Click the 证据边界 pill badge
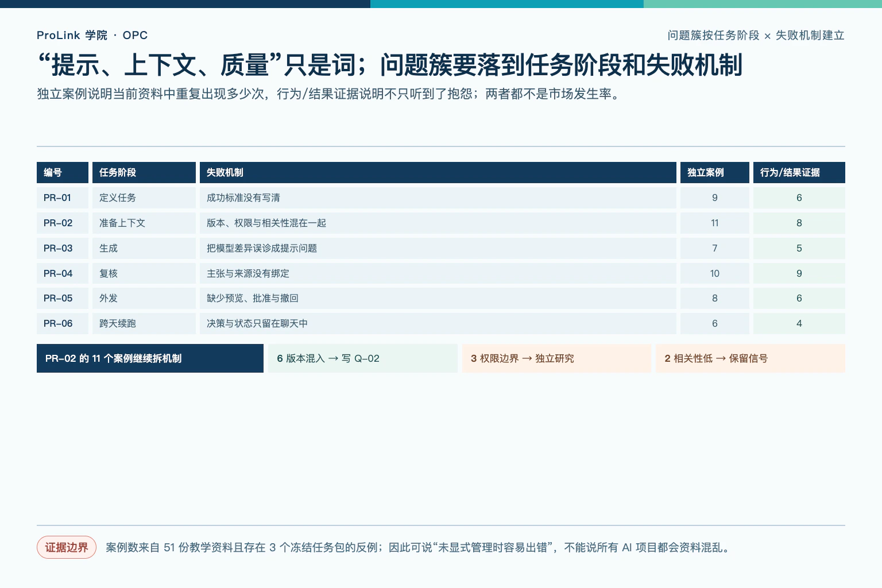The height and width of the screenshot is (588, 882). 67,547
